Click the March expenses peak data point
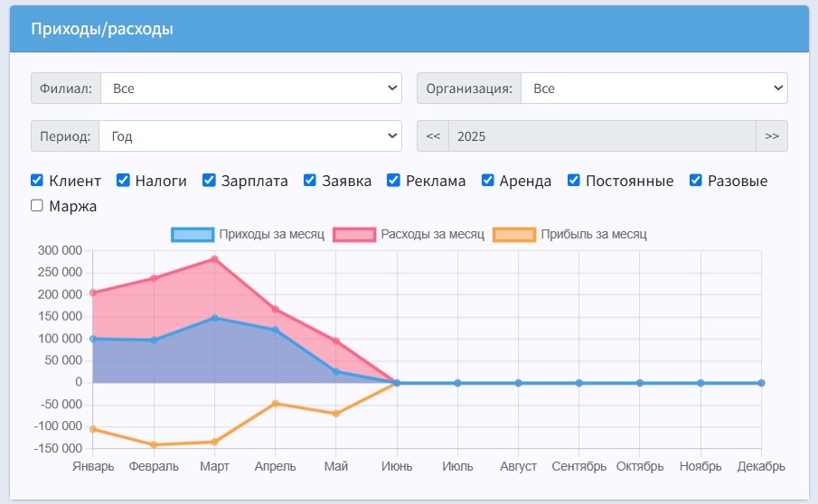The width and height of the screenshot is (818, 504). [214, 259]
